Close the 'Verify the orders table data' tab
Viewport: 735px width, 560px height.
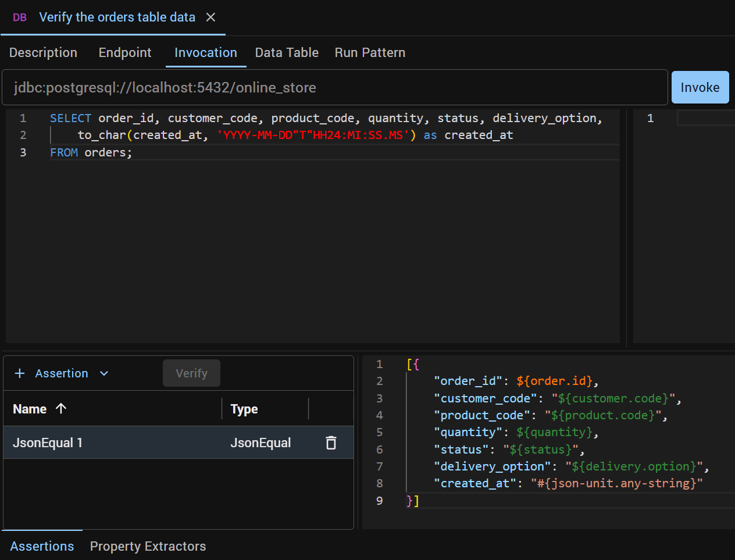[x=210, y=17]
